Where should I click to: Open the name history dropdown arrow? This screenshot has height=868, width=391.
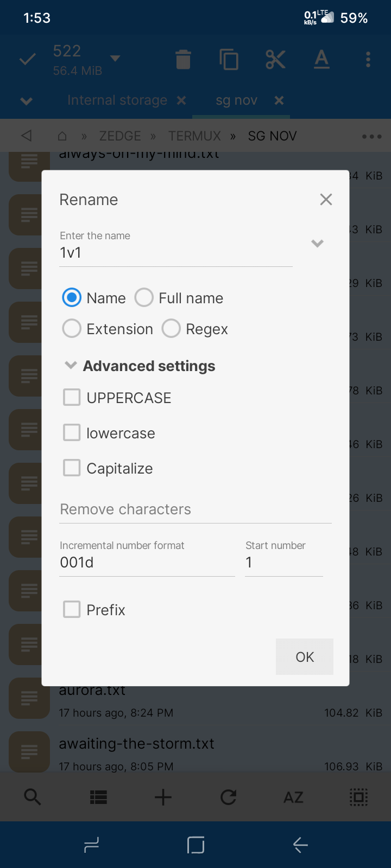[317, 244]
